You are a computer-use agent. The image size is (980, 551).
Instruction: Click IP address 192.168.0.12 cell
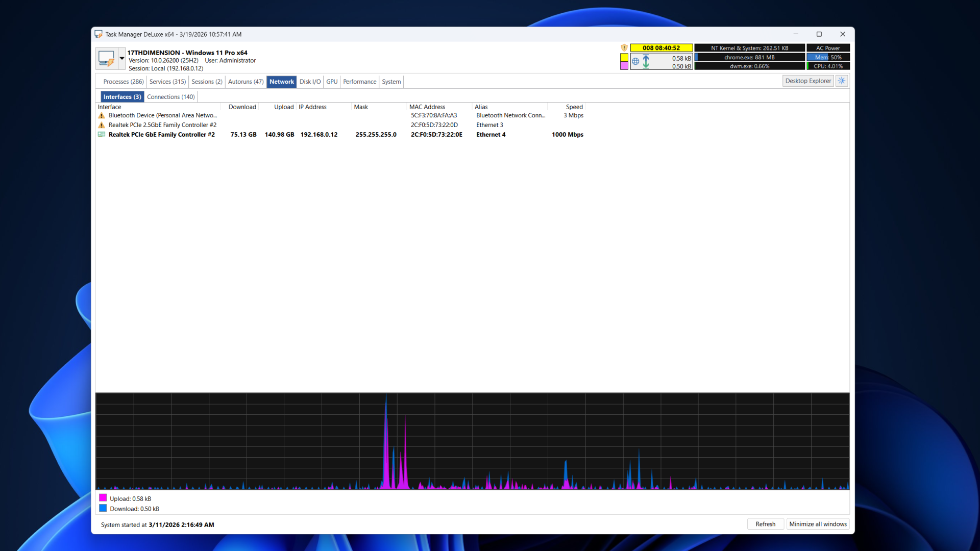[319, 135]
